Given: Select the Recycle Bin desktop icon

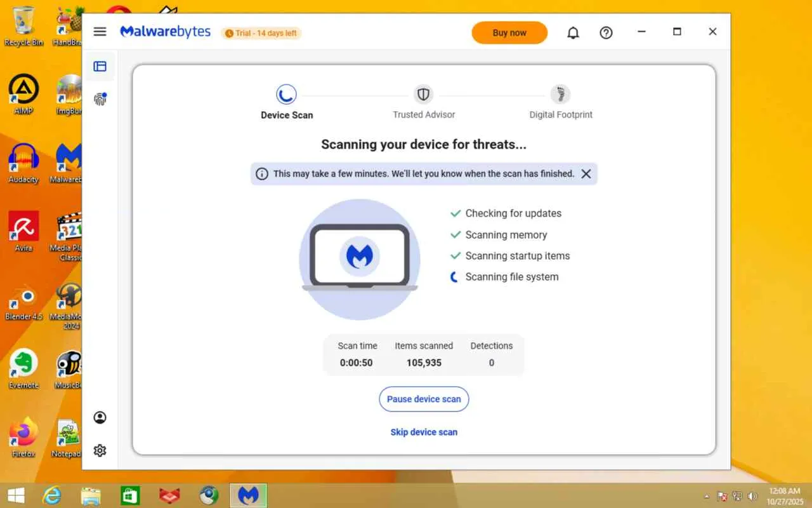Looking at the screenshot, I should (24, 26).
